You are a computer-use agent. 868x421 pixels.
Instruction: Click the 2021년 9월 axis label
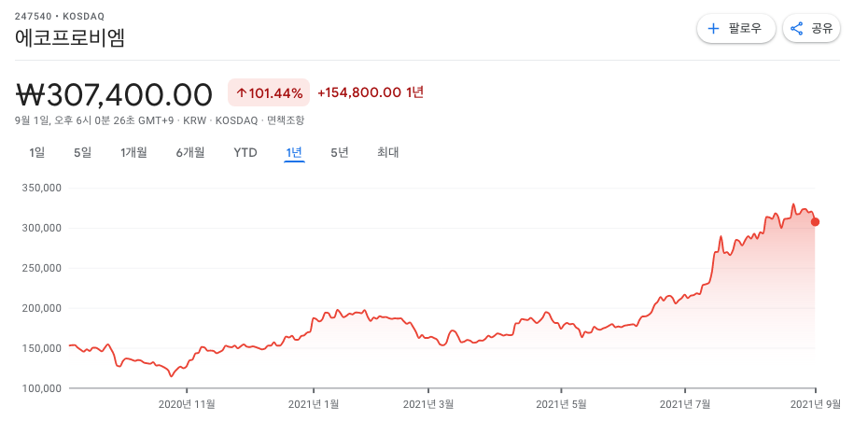(x=815, y=404)
